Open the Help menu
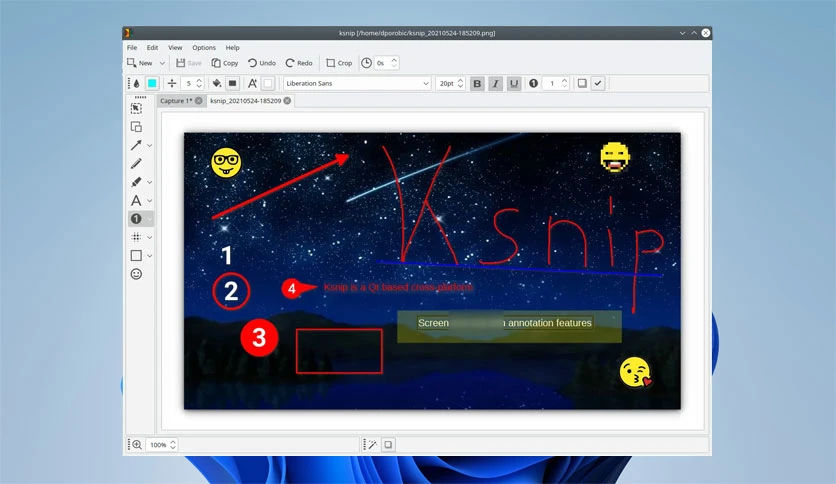Viewport: 836px width, 484px height. 232,47
